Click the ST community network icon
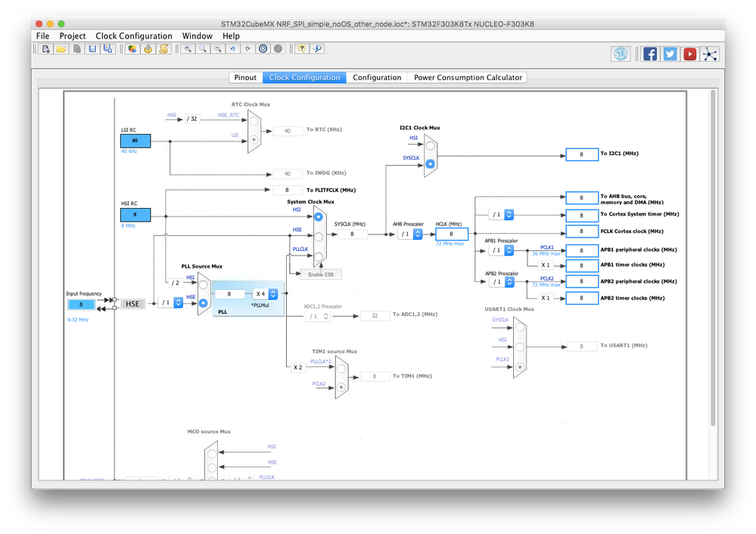The width and height of the screenshot is (756, 534). point(710,54)
